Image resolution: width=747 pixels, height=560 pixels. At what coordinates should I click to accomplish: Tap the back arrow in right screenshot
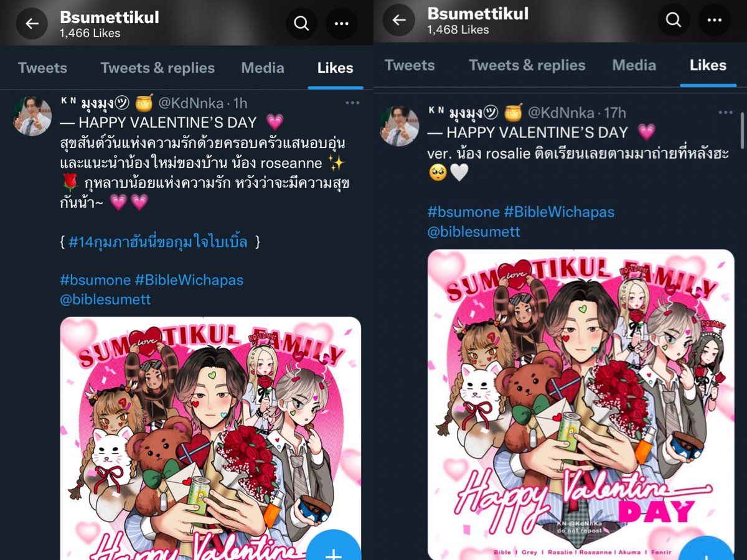(x=399, y=20)
